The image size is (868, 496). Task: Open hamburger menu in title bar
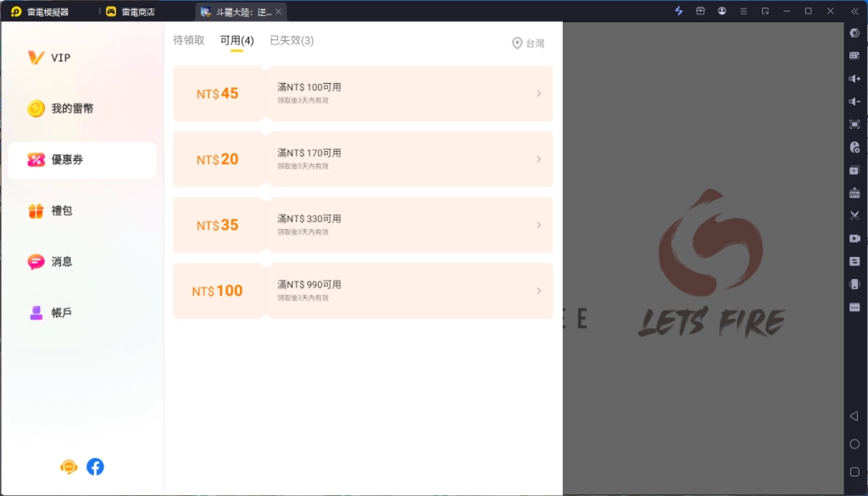[x=743, y=10]
